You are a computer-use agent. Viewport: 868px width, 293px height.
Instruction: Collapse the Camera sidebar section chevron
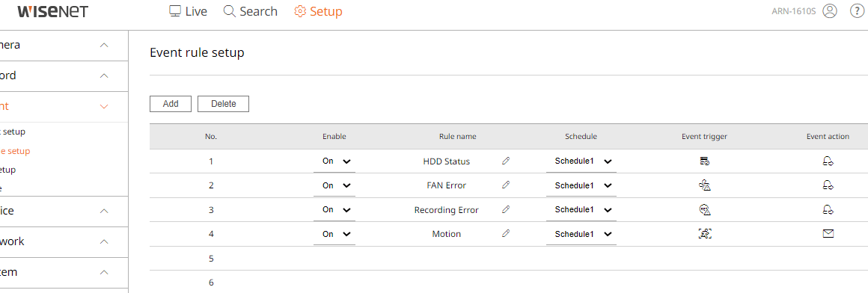coord(103,46)
